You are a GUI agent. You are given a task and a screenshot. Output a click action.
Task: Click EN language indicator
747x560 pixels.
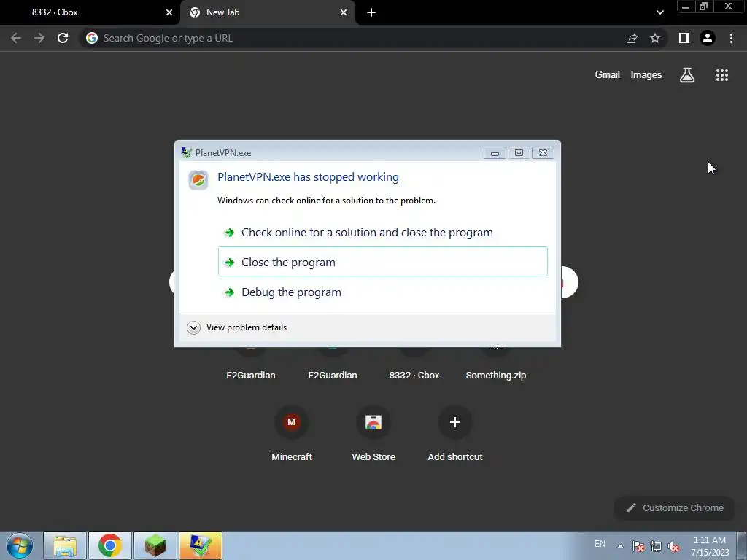coord(600,544)
